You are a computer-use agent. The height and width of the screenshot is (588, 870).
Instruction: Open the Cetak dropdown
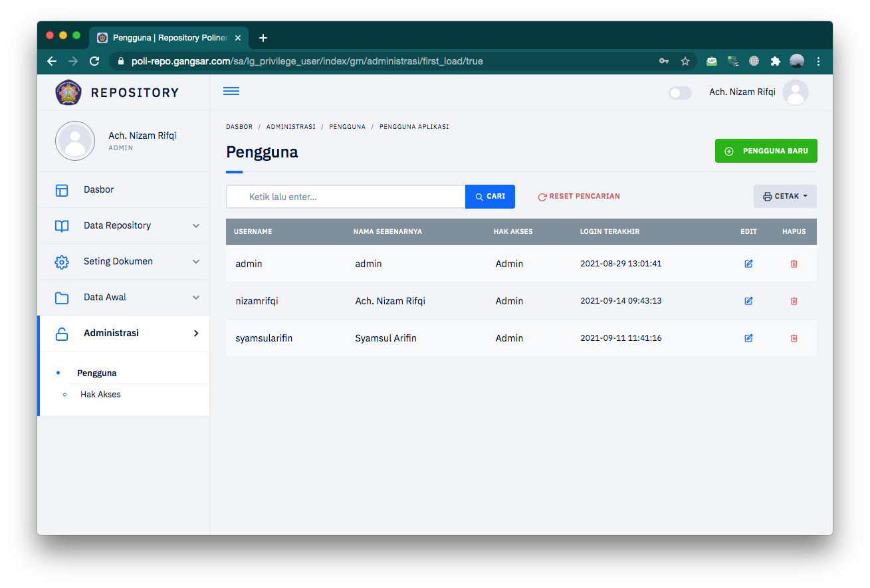click(x=785, y=197)
